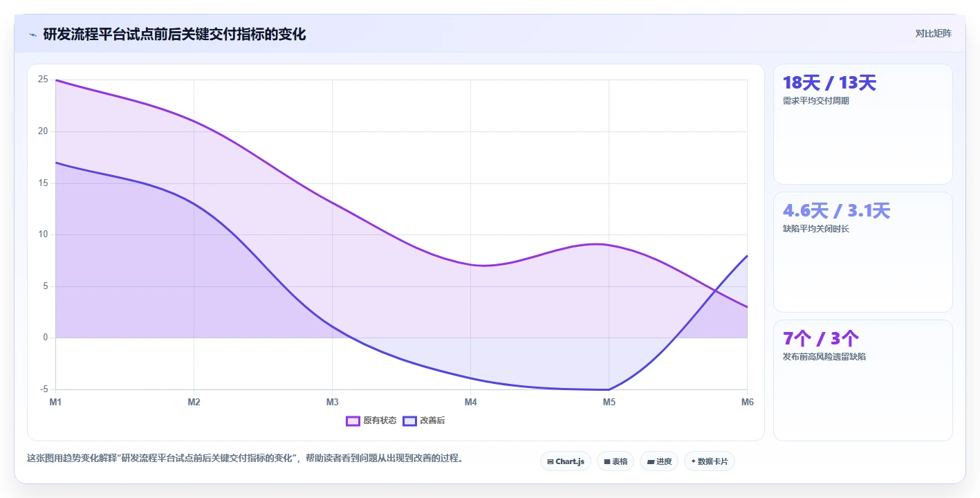Click the 改善后 line's end point at M6
Image resolution: width=980 pixels, height=498 pixels.
point(747,256)
